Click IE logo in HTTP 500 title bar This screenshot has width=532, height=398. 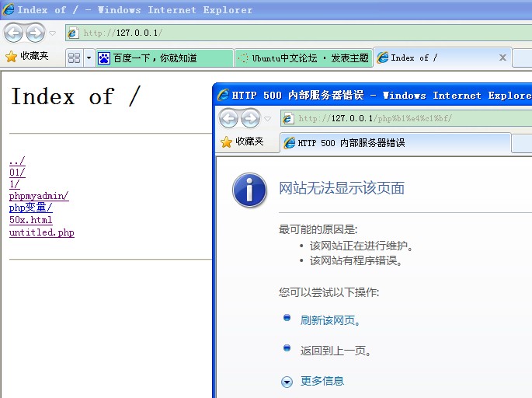pyautogui.click(x=223, y=95)
